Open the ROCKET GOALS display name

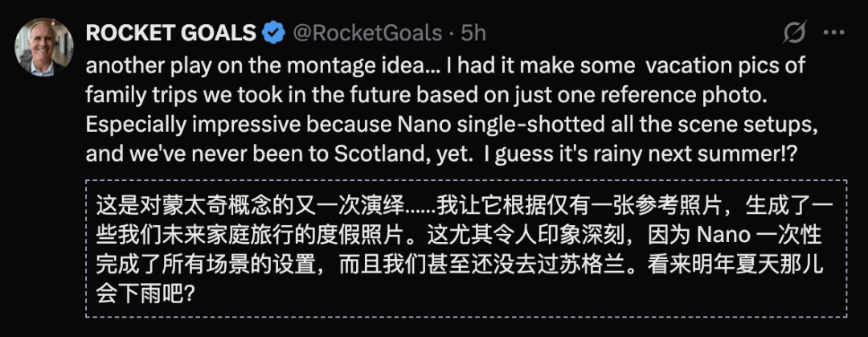tap(170, 33)
